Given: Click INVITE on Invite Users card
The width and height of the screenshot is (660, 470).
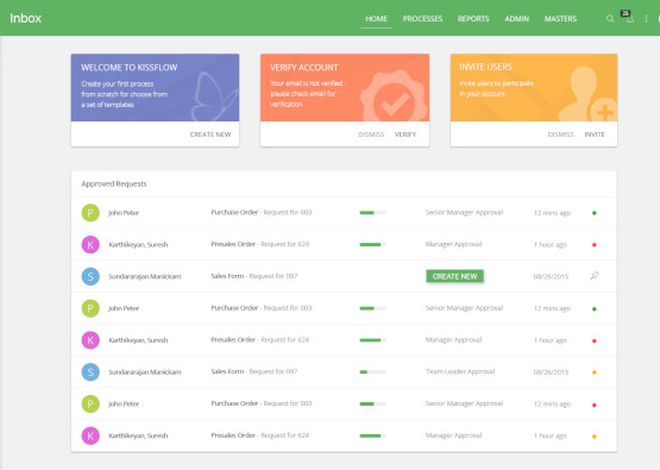Looking at the screenshot, I should [x=594, y=134].
